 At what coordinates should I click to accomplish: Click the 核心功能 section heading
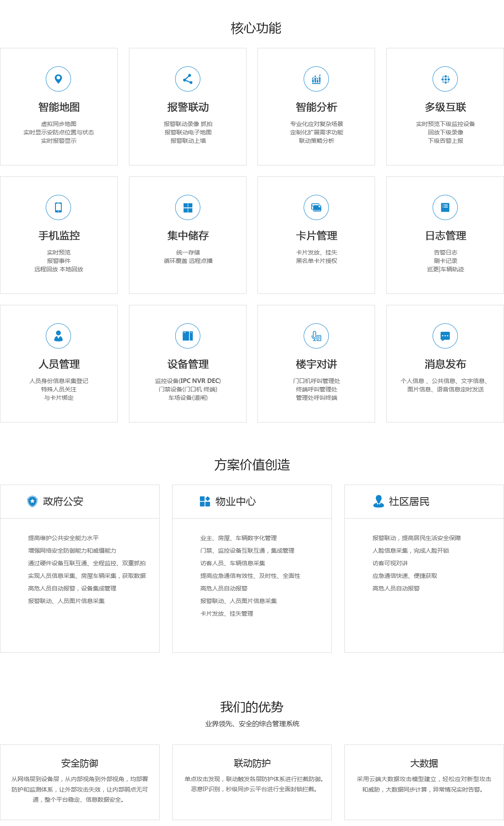256,29
